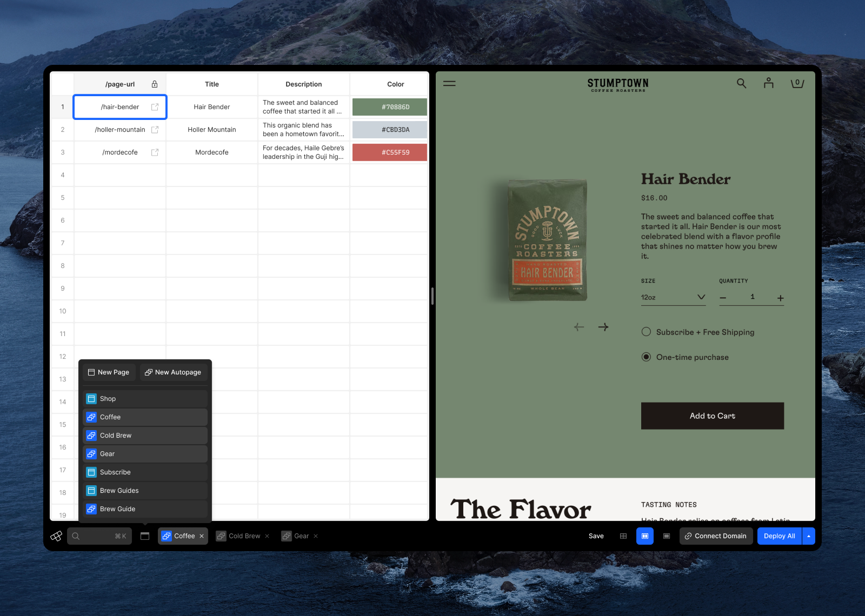Close the Coffee tab
865x616 pixels.
pos(202,536)
